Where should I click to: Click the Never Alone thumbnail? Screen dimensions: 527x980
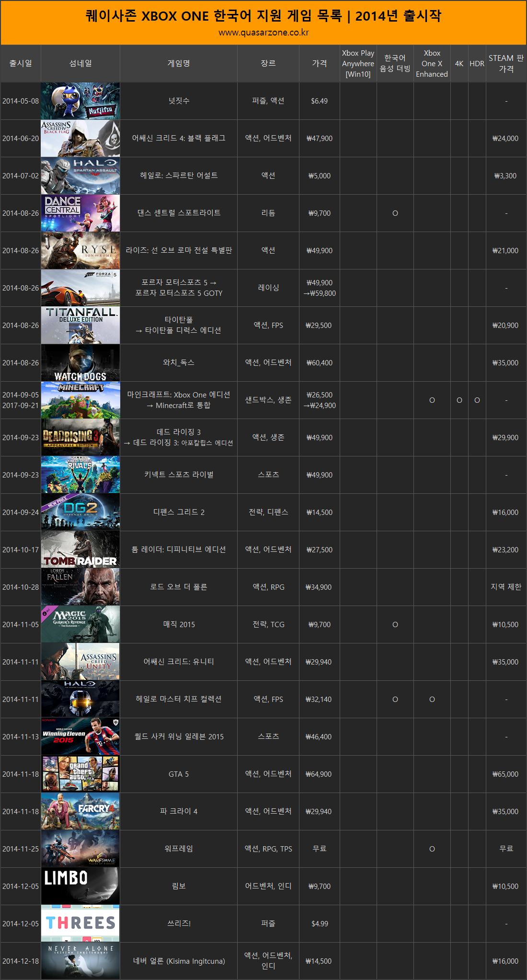[x=80, y=961]
